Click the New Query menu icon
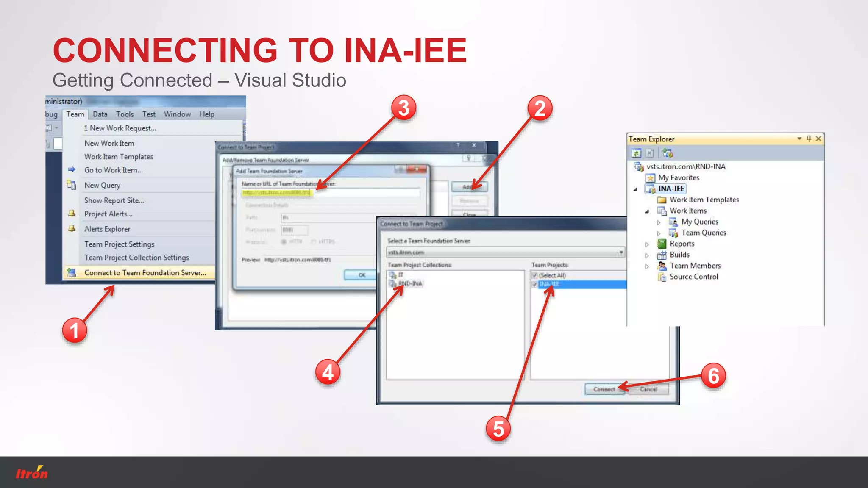 click(71, 185)
